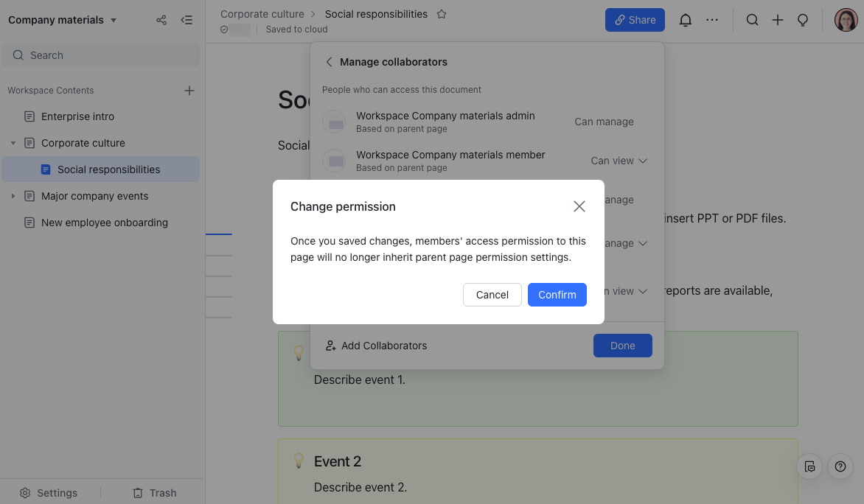This screenshot has height=504, width=864.
Task: Open the Can view permission dropdown
Action: (x=618, y=161)
